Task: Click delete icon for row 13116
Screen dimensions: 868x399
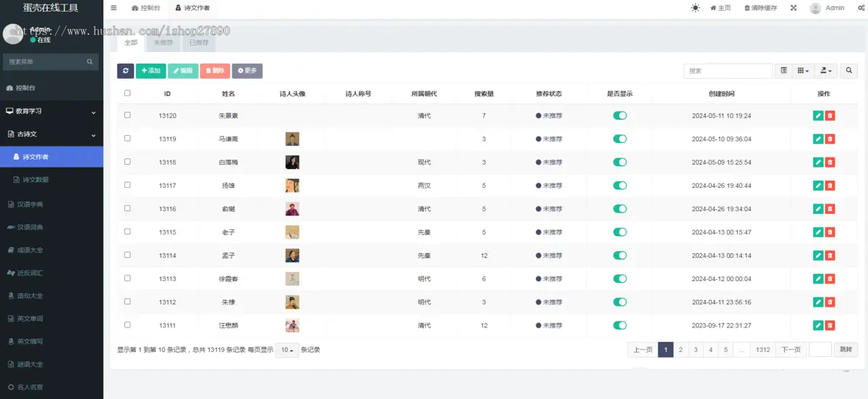Action: tap(830, 209)
